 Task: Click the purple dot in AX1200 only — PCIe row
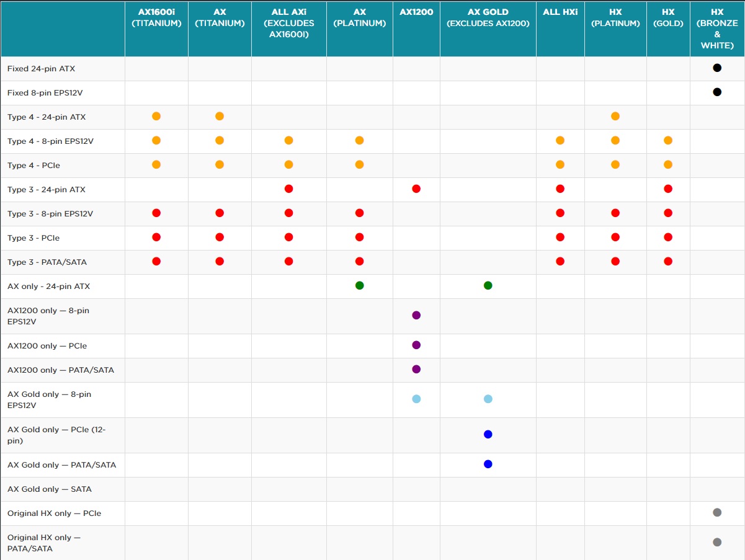click(416, 345)
